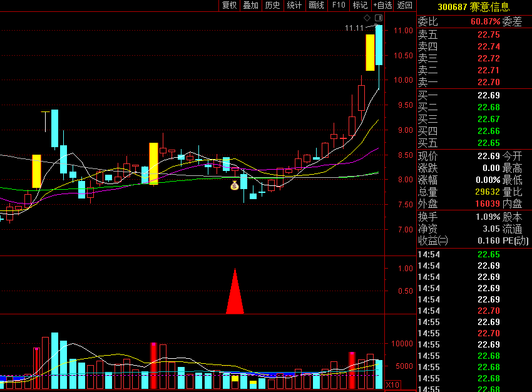
Task: Select the 买四 price 22.66
Action: 489,131
